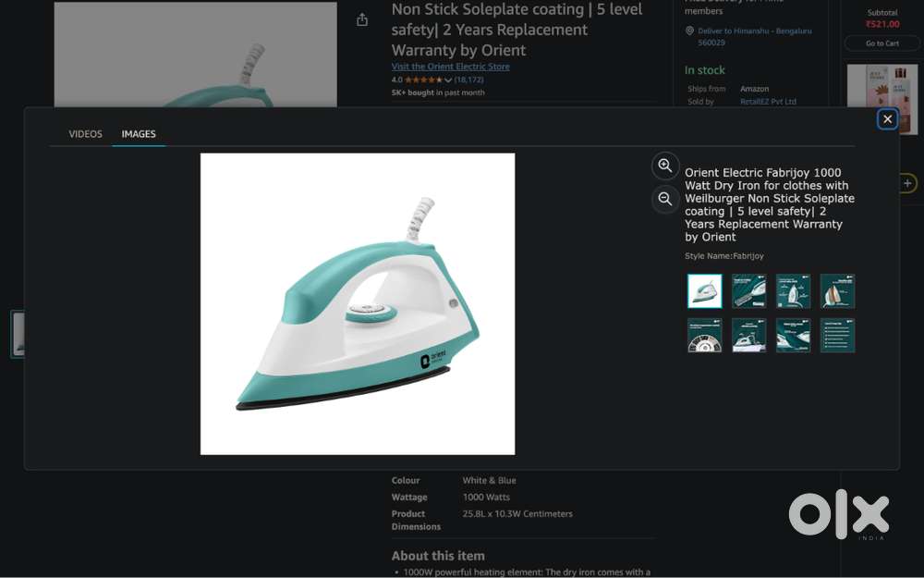Select the first iron thumbnail on white background

pyautogui.click(x=704, y=291)
